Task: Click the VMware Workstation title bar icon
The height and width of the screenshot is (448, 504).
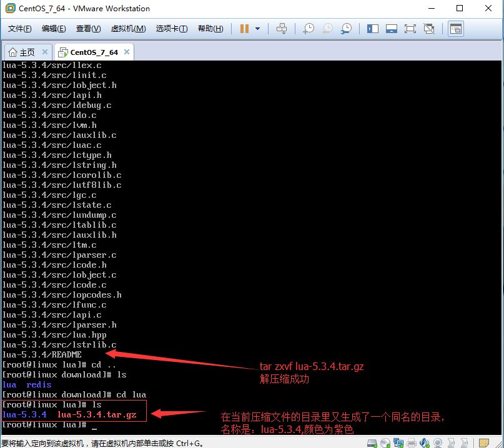Action: [11, 8]
